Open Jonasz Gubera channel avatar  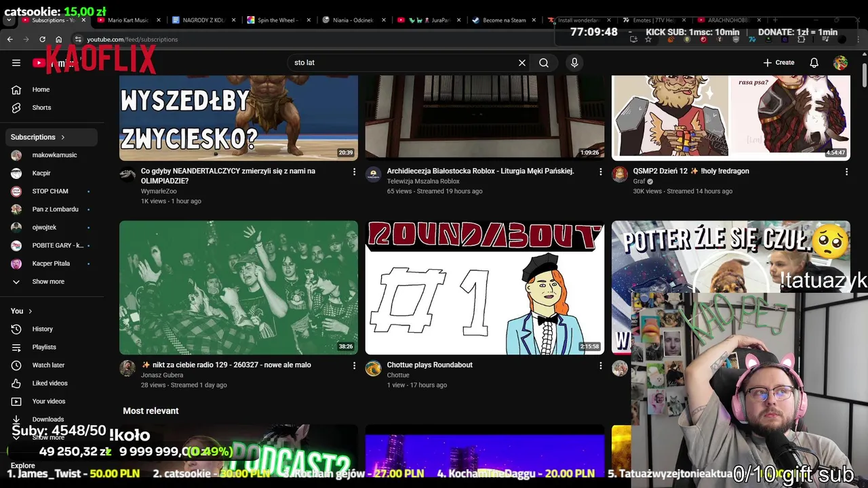127,368
